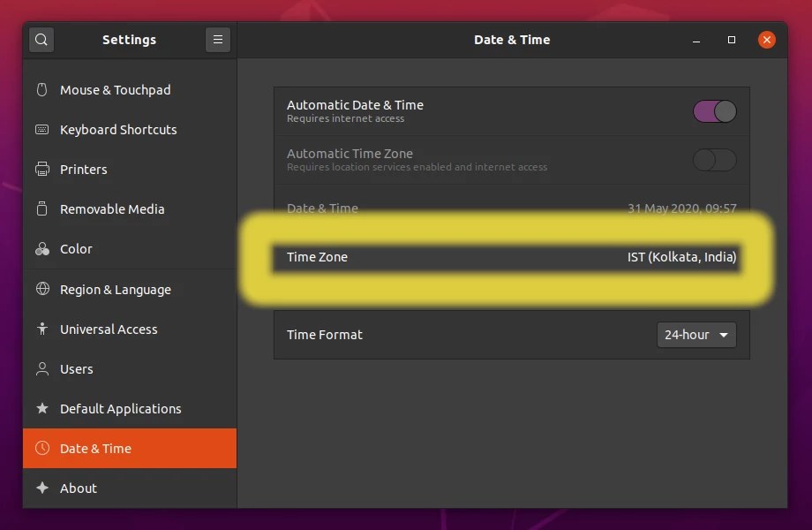Image resolution: width=812 pixels, height=530 pixels.
Task: Select the Color sidebar icon
Action: pos(41,249)
